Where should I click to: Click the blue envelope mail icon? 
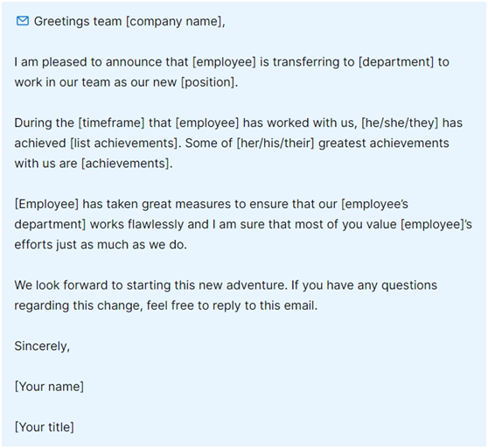pos(23,21)
